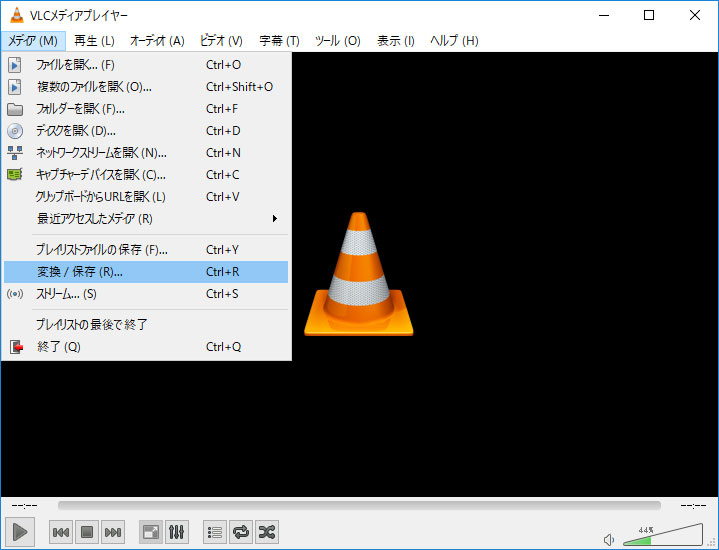
Task: Toggle fullscreen video mode icon
Action: 150,533
